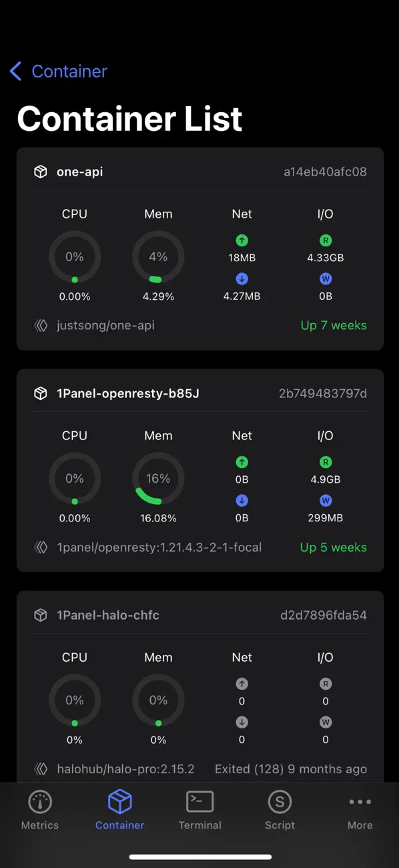Select the Write (W) I/O icon for one-api
Image resolution: width=399 pixels, height=868 pixels.
tap(325, 278)
